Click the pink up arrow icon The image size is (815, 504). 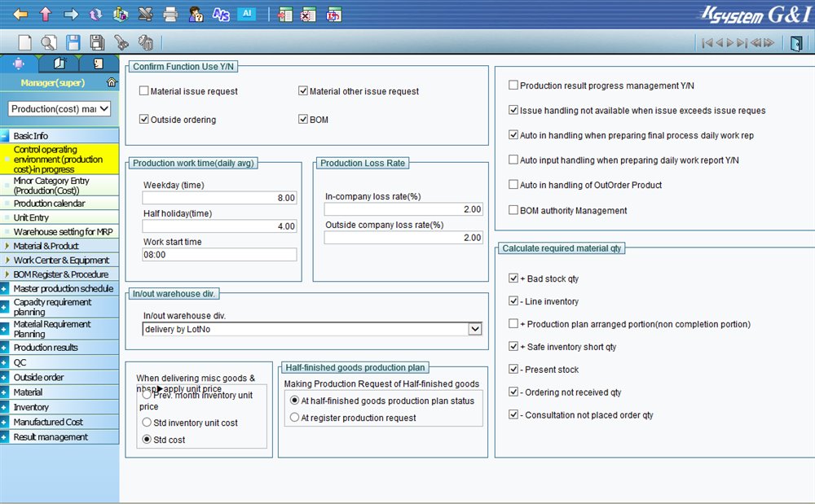[46, 14]
